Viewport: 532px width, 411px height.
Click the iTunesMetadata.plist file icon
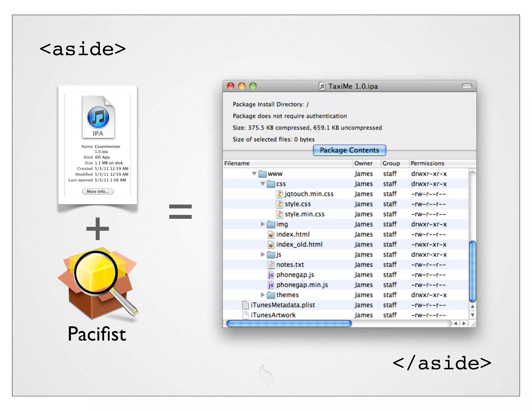pyautogui.click(x=245, y=305)
